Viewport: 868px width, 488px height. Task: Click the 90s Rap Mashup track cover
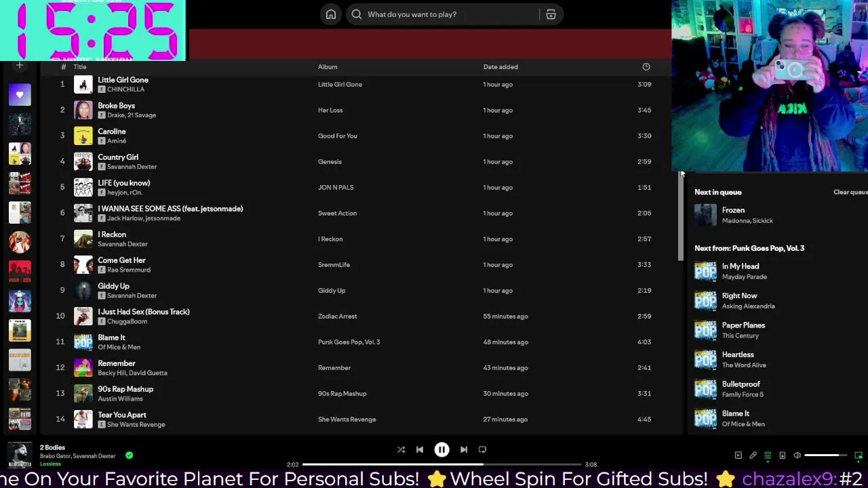point(83,393)
